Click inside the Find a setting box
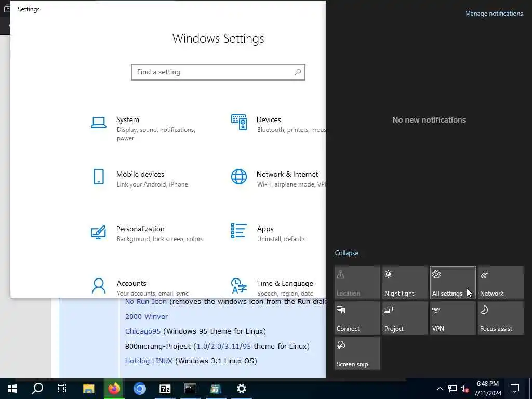Screen dimensions: 532x399 pos(218,72)
